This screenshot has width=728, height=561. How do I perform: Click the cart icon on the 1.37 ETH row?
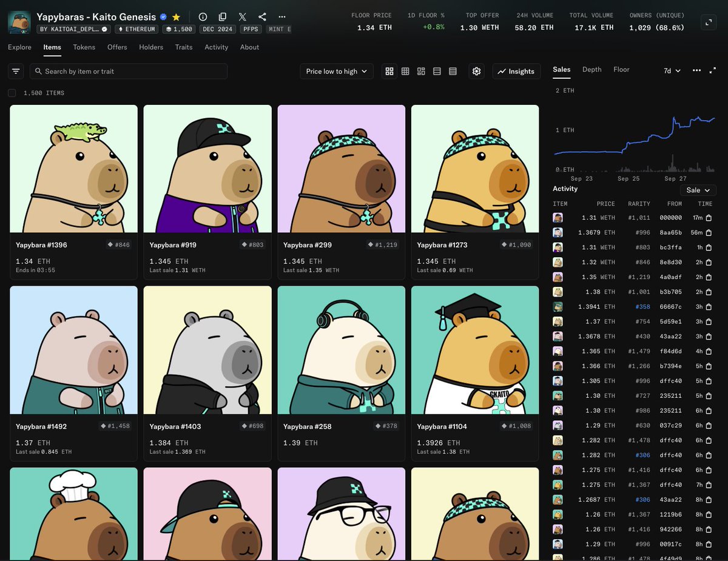click(x=709, y=321)
